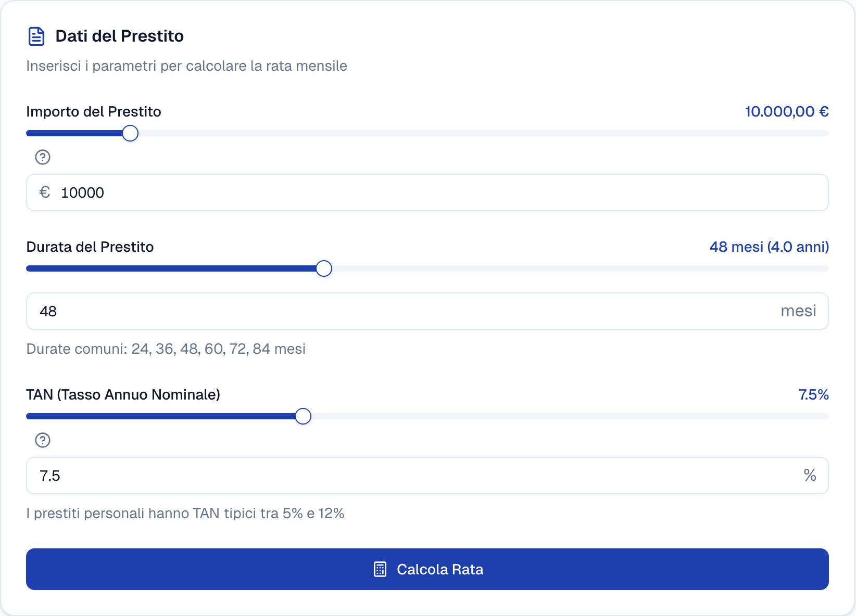Click the Importo del Prestito heading
Viewport: 856px width, 616px height.
click(x=94, y=111)
